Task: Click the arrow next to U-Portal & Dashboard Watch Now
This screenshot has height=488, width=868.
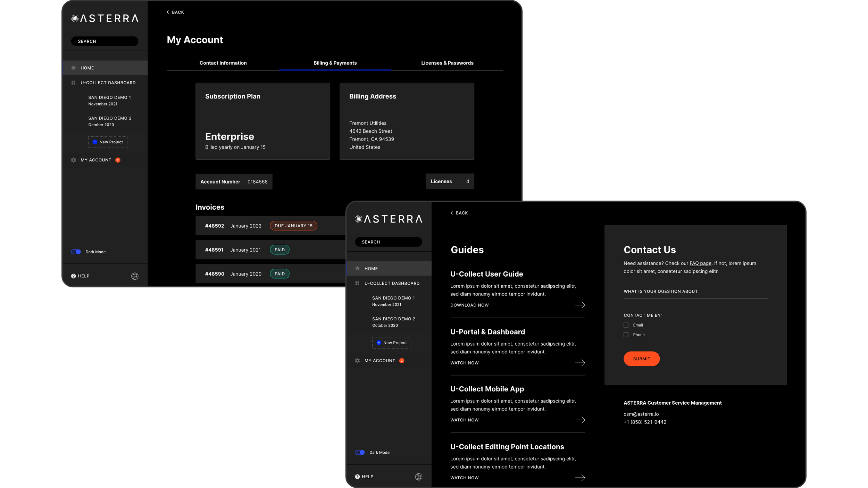Action: pos(580,363)
